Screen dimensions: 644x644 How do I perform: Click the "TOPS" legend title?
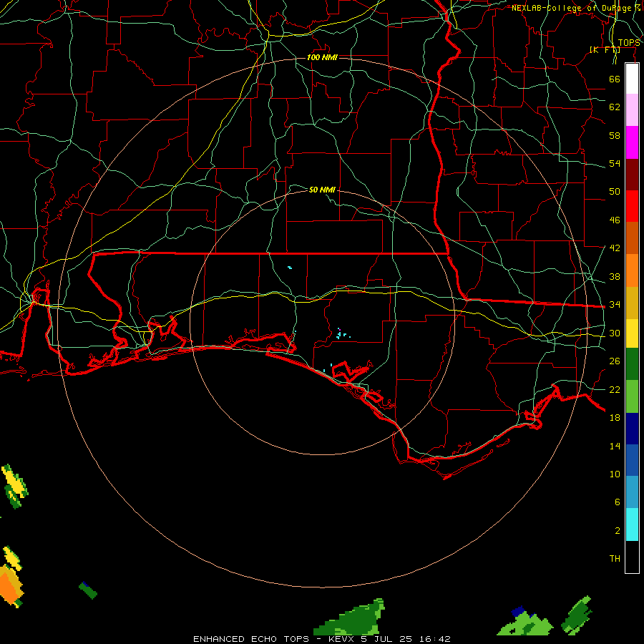click(629, 43)
